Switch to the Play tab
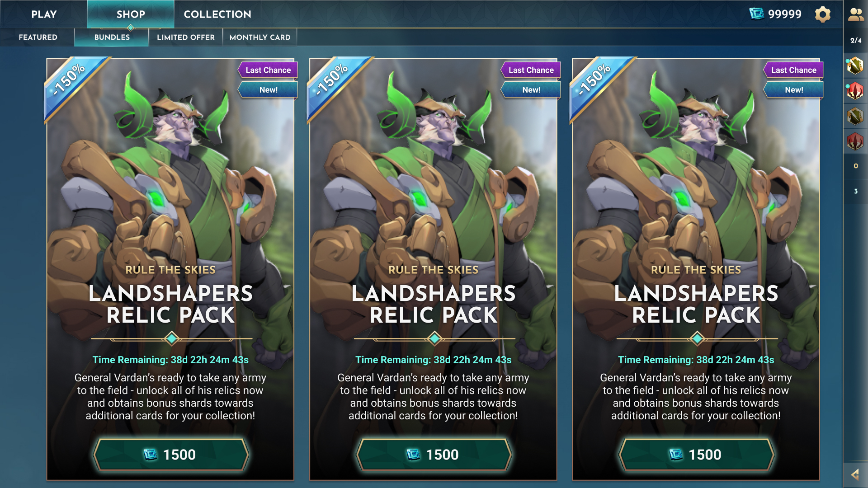The width and height of the screenshot is (868, 488). [44, 14]
